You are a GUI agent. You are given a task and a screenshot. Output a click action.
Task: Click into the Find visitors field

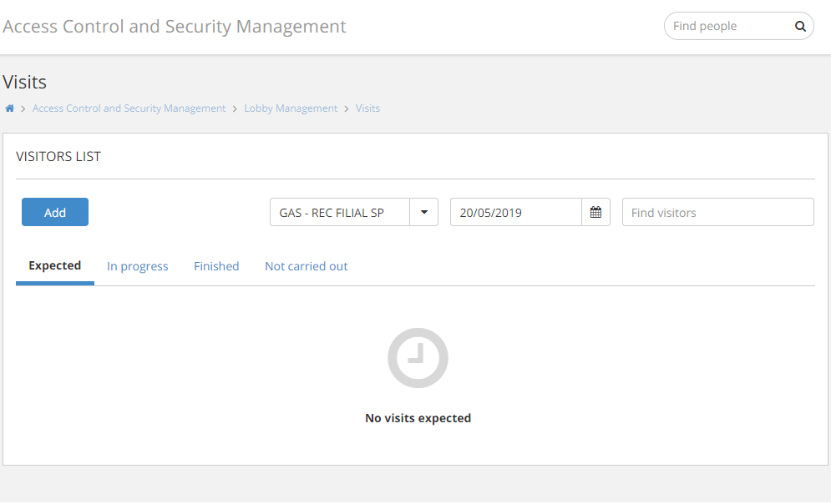tap(717, 213)
